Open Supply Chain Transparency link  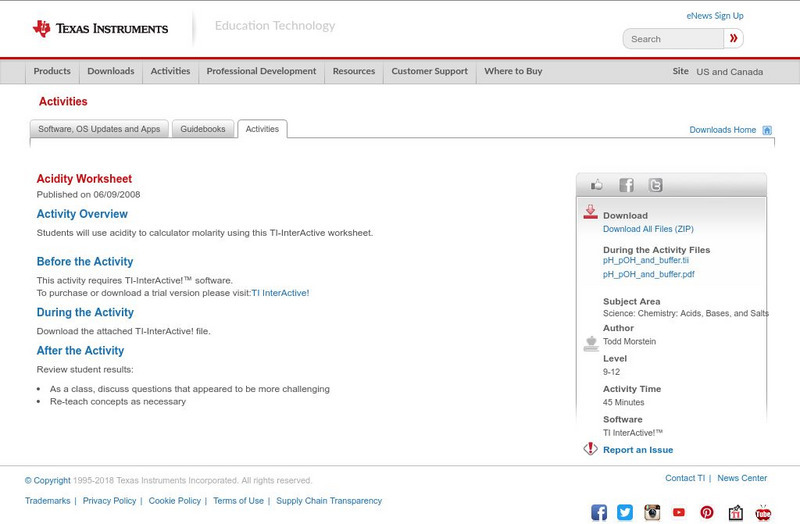pyautogui.click(x=329, y=501)
